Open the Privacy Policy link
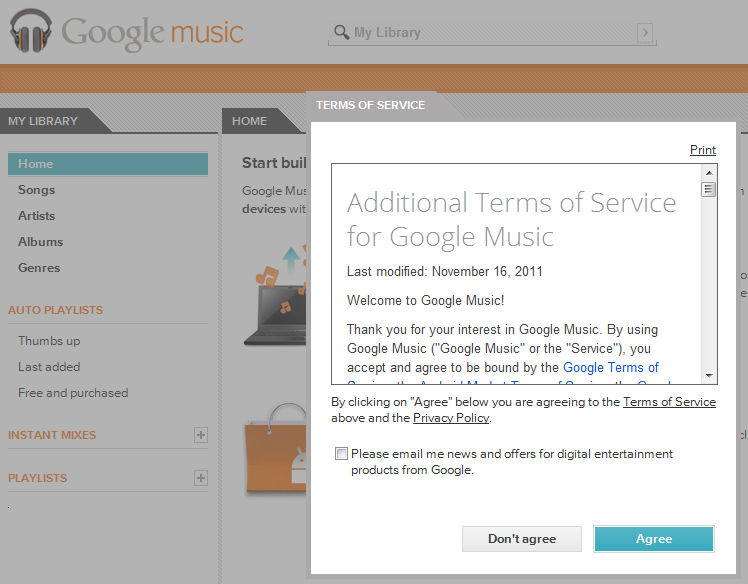Image resolution: width=748 pixels, height=584 pixels. click(451, 418)
